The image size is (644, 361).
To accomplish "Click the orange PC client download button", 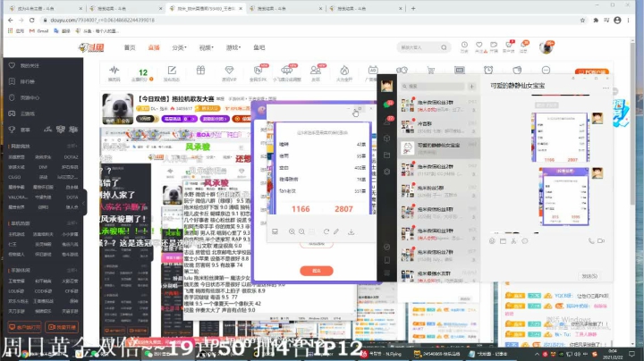I will coord(591,71).
